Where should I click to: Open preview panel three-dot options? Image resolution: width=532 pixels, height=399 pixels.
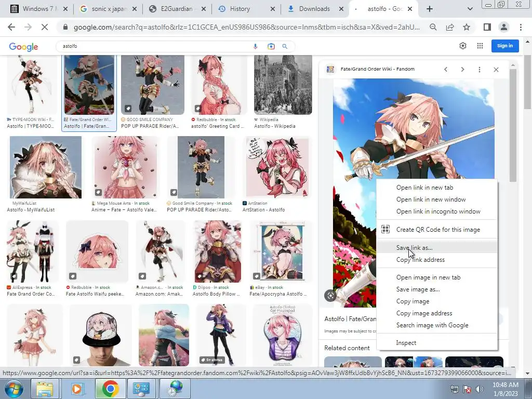[x=479, y=69]
